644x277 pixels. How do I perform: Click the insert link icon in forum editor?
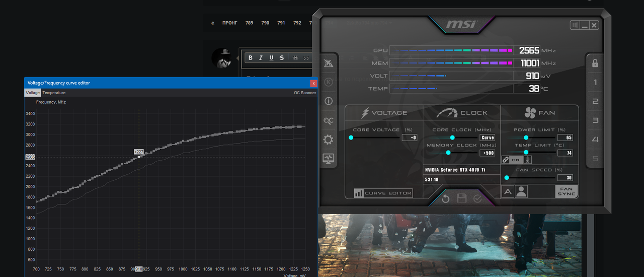(x=295, y=58)
